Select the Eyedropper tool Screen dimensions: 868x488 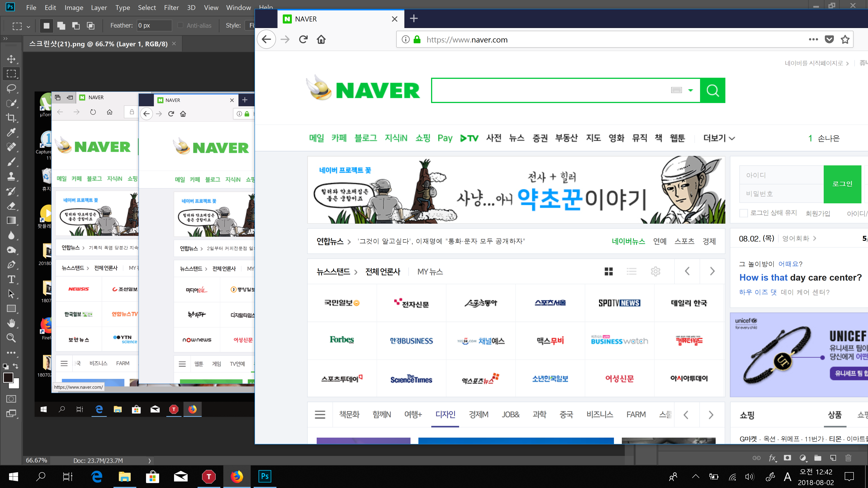click(x=11, y=132)
